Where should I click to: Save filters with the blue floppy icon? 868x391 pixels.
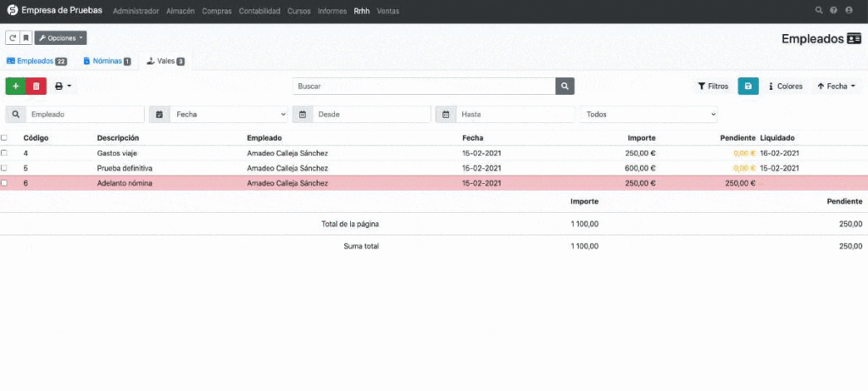[748, 86]
